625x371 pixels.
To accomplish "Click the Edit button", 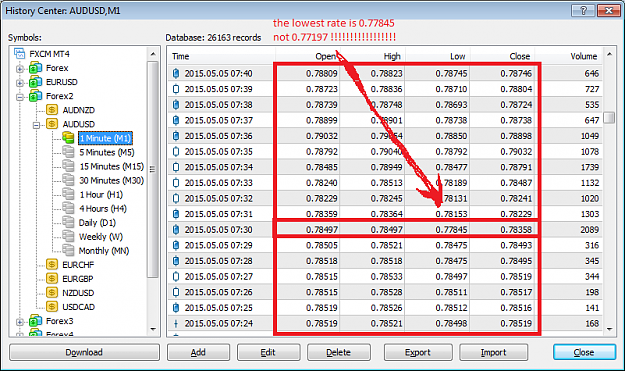I will (x=268, y=352).
